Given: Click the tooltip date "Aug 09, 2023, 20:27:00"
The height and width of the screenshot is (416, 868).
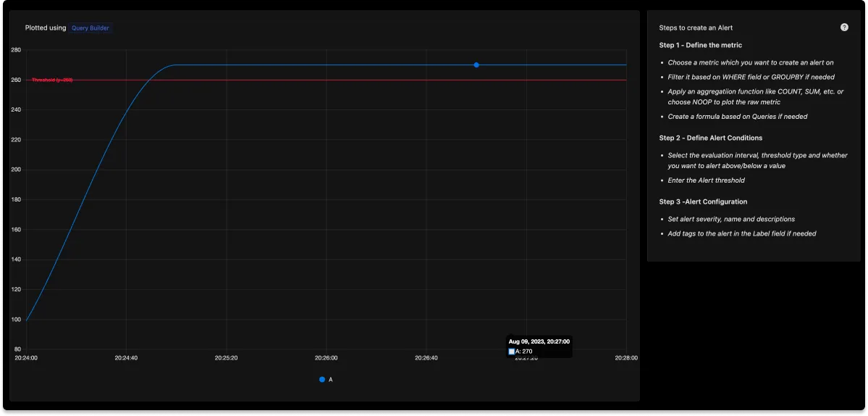Looking at the screenshot, I should pos(539,342).
